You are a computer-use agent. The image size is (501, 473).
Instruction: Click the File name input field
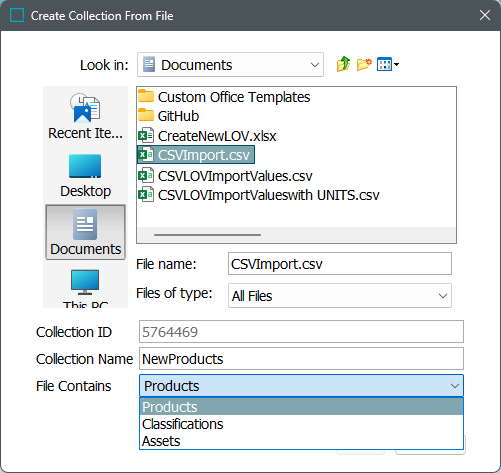pyautogui.click(x=340, y=264)
